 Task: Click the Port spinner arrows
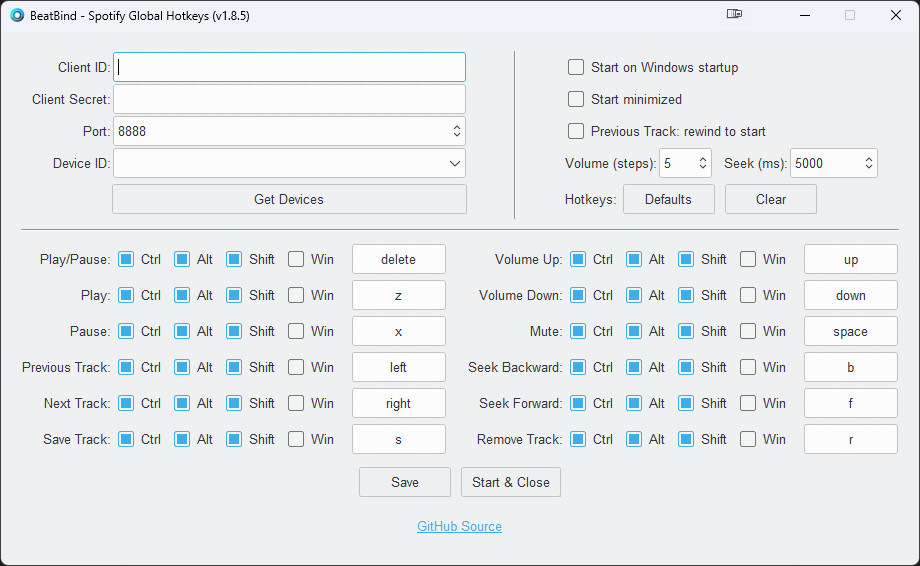click(x=457, y=131)
